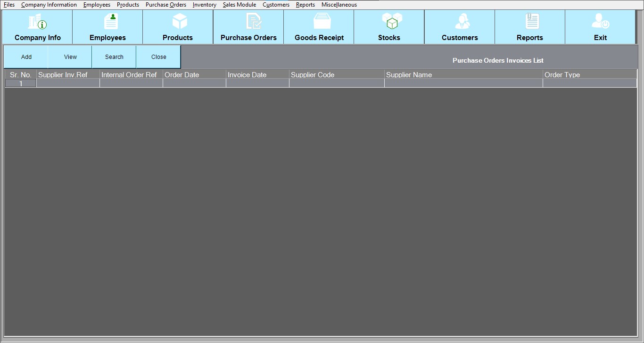Go to the Stocks icon

coord(391,22)
